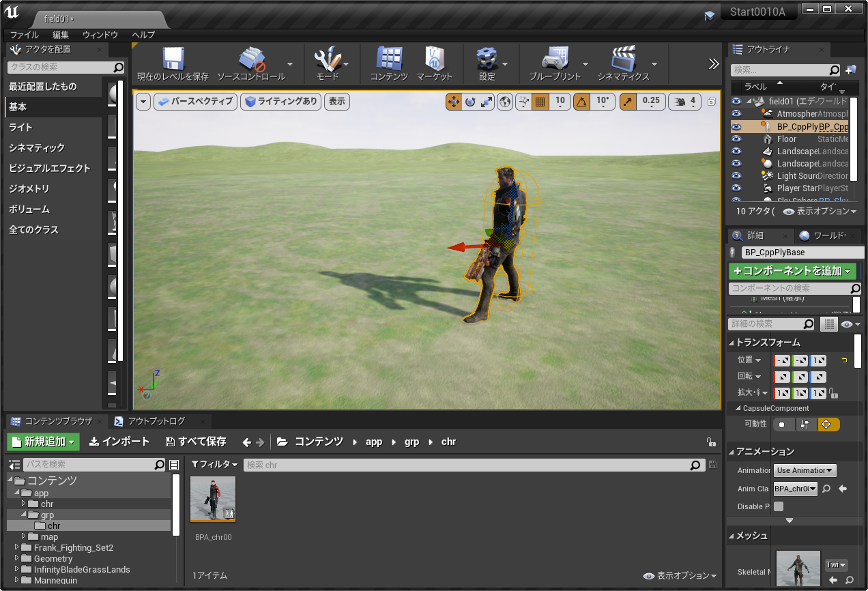
Task: Reset location to default yellow arrow
Action: click(x=844, y=360)
